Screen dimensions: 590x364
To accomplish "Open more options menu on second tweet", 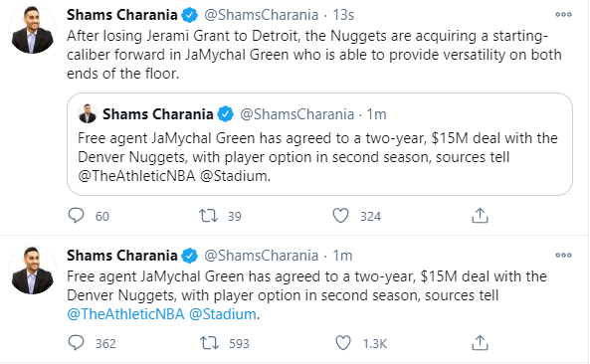I will point(563,255).
